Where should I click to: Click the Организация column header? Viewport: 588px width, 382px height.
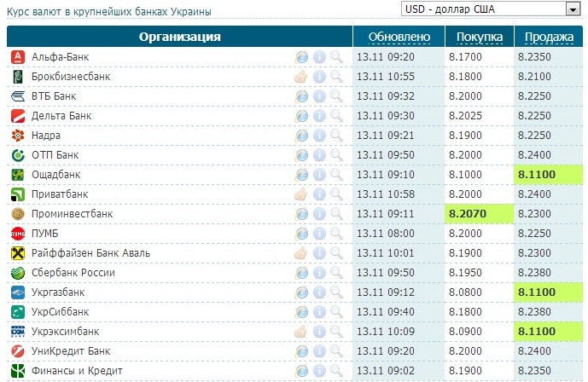coord(179,37)
